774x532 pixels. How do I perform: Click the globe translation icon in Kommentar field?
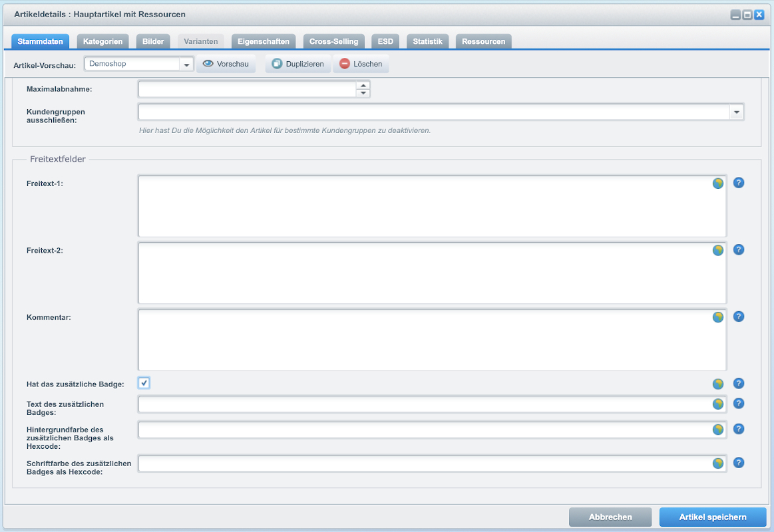[x=718, y=317]
